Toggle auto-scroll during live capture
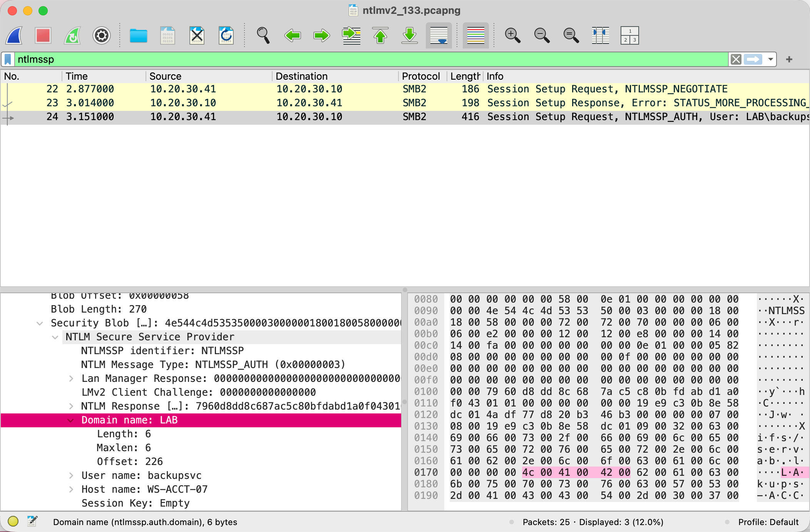This screenshot has width=810, height=532. pyautogui.click(x=439, y=36)
